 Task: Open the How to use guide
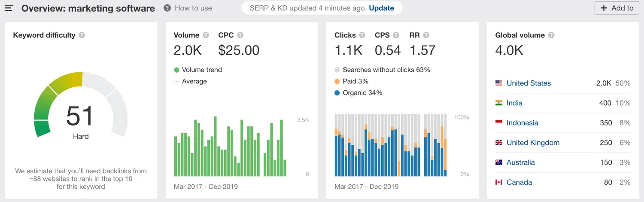click(188, 8)
